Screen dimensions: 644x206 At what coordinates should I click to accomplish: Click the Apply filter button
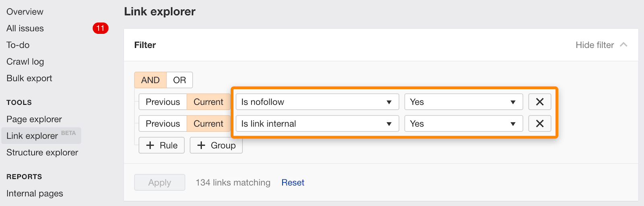point(159,183)
